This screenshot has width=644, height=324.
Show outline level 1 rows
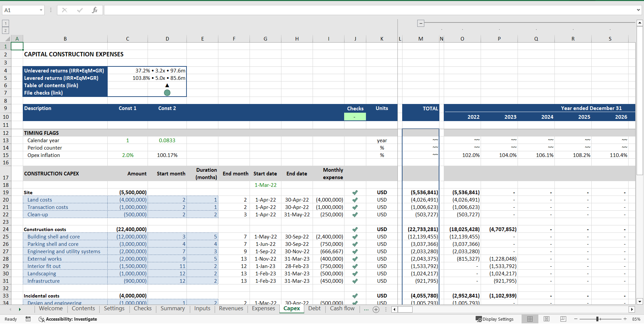[5, 23]
